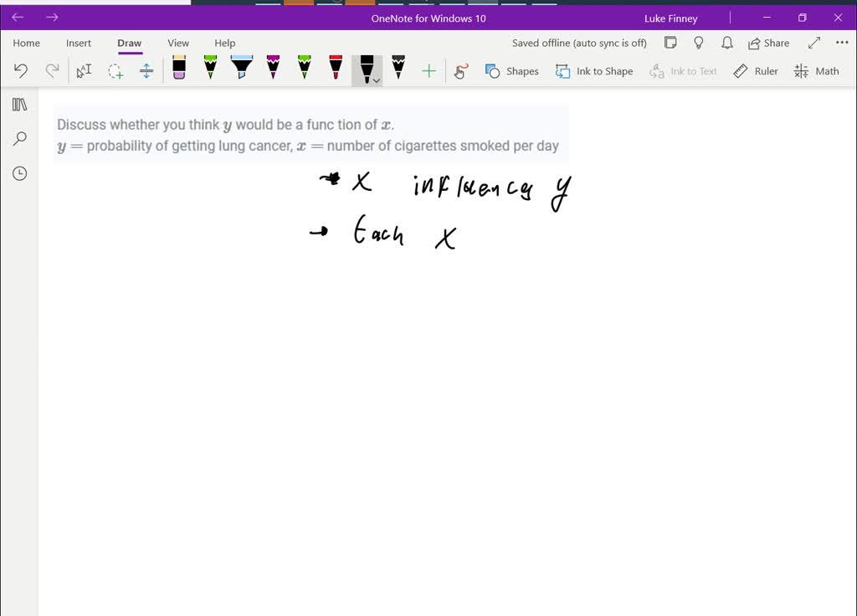Open the Search icon in sidebar
This screenshot has width=857, height=616.
click(x=19, y=139)
